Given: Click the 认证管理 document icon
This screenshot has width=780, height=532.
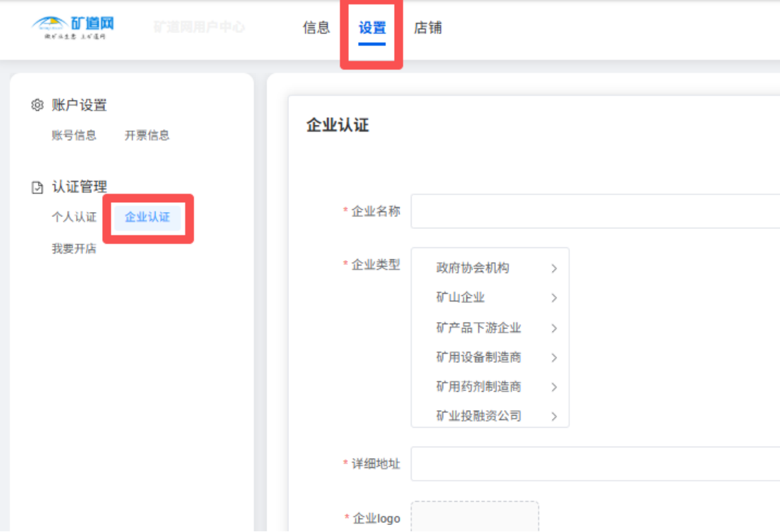Looking at the screenshot, I should coord(37,187).
